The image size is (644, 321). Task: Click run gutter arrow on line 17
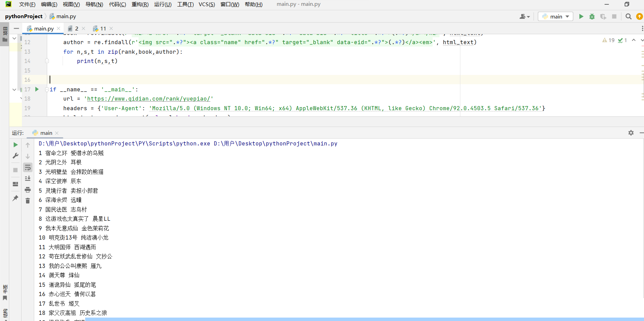pyautogui.click(x=37, y=89)
